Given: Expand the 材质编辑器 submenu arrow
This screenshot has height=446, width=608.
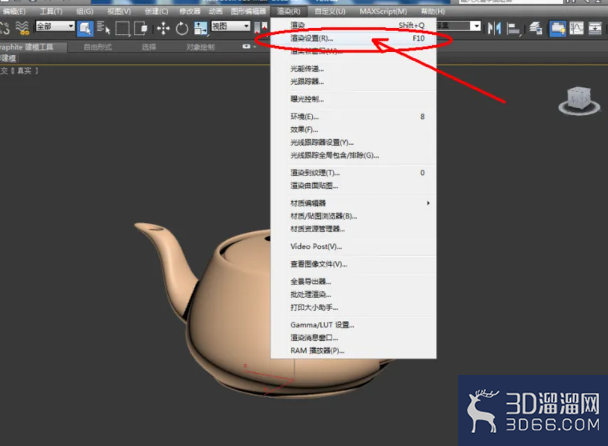Looking at the screenshot, I should pos(428,203).
